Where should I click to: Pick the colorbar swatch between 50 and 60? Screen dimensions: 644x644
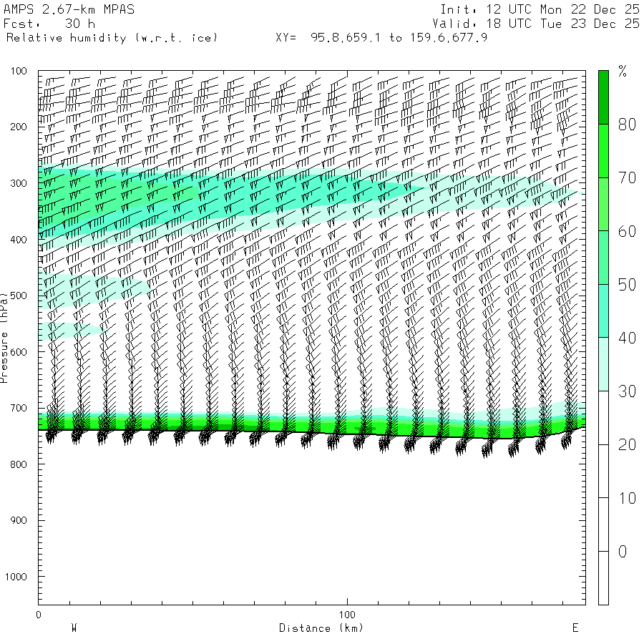[x=603, y=258]
